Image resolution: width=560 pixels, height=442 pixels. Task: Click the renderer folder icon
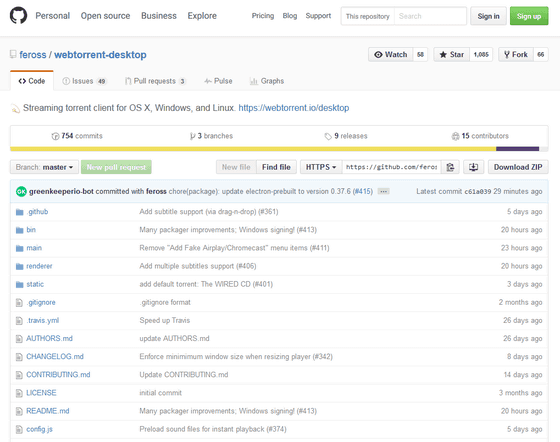[19, 266]
